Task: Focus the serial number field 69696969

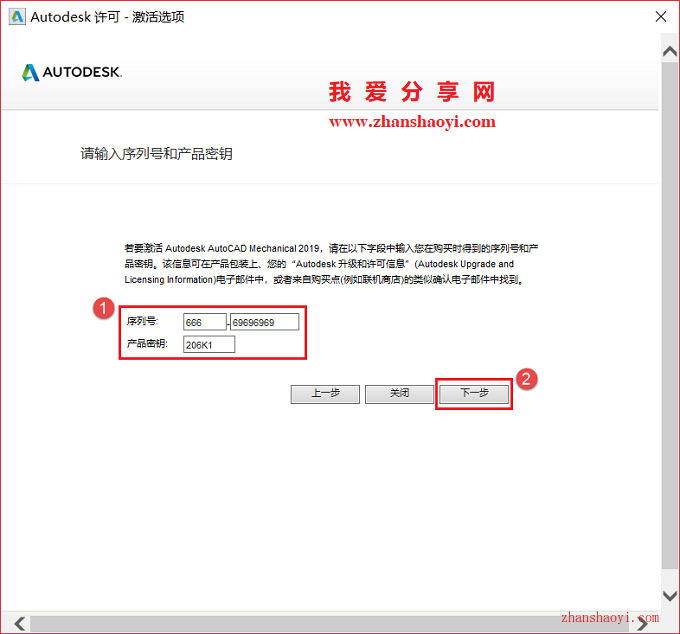Action: 264,322
